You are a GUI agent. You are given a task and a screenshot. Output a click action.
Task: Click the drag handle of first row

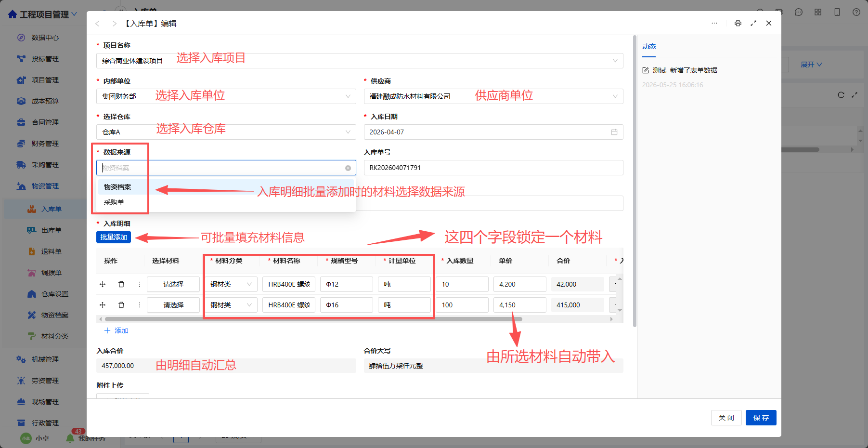coord(103,284)
